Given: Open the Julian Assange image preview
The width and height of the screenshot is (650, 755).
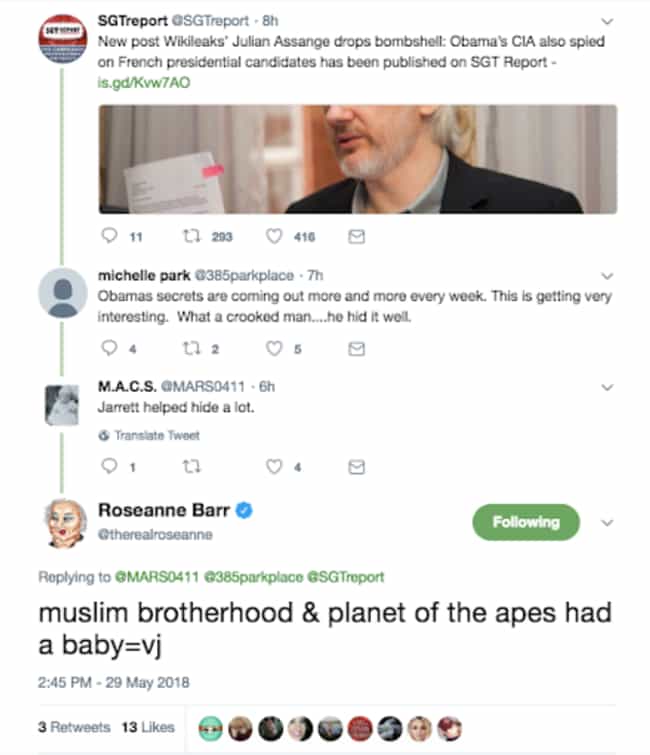Looking at the screenshot, I should [358, 159].
